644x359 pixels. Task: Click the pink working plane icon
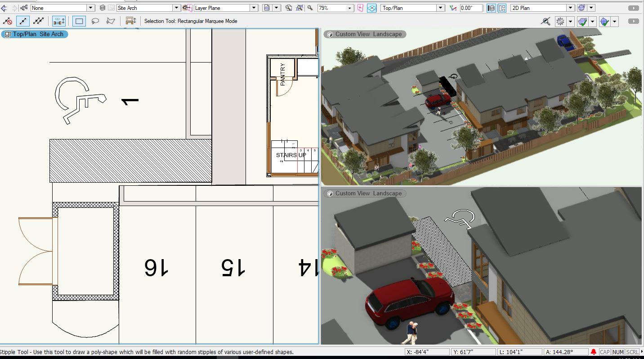click(360, 8)
